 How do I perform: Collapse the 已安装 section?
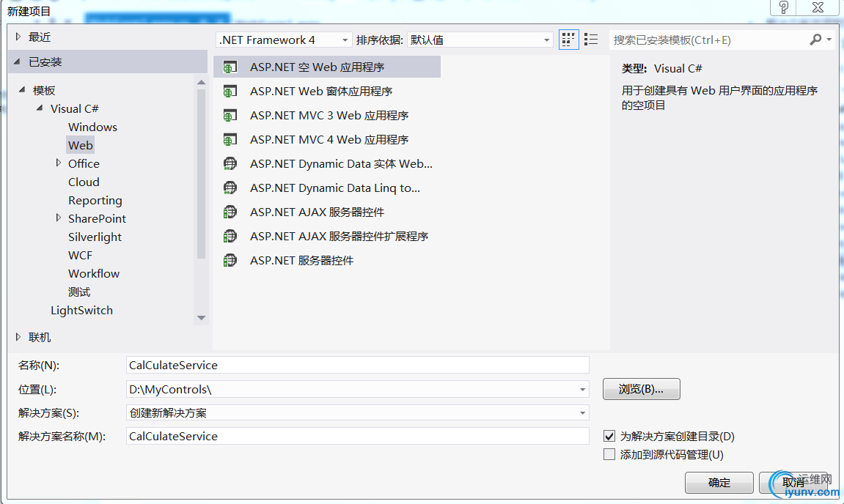point(17,62)
